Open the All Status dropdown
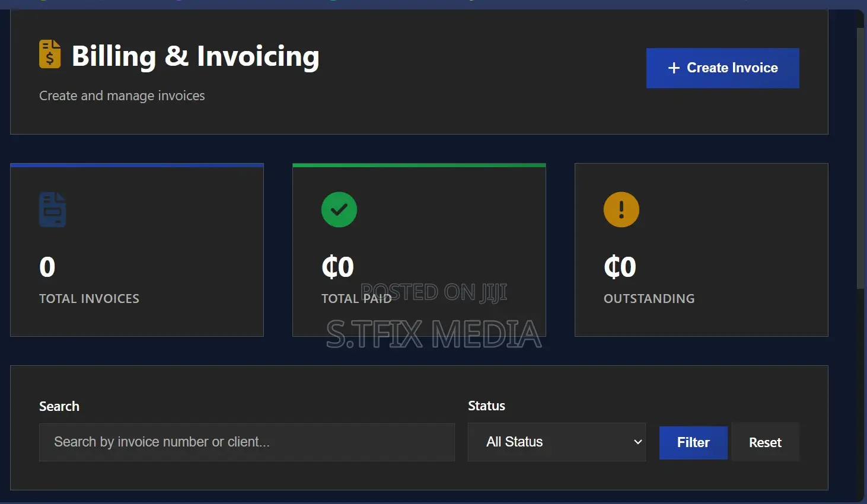This screenshot has width=867, height=504. point(557,442)
